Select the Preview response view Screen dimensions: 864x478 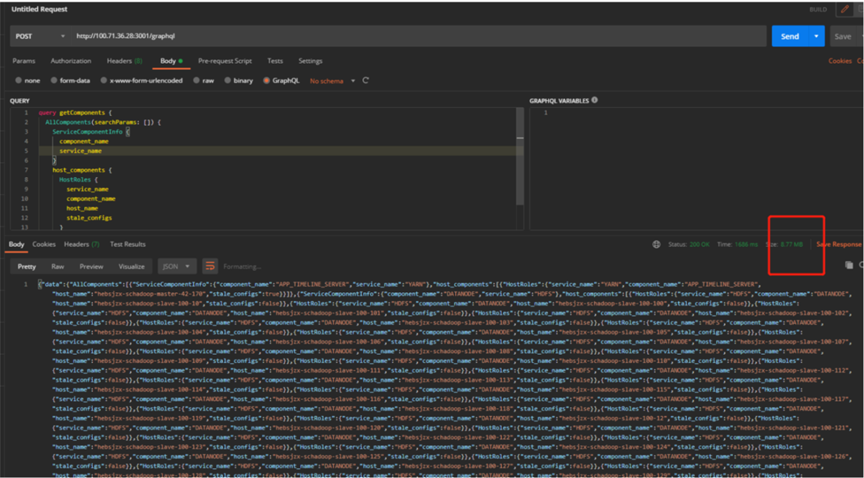point(91,266)
